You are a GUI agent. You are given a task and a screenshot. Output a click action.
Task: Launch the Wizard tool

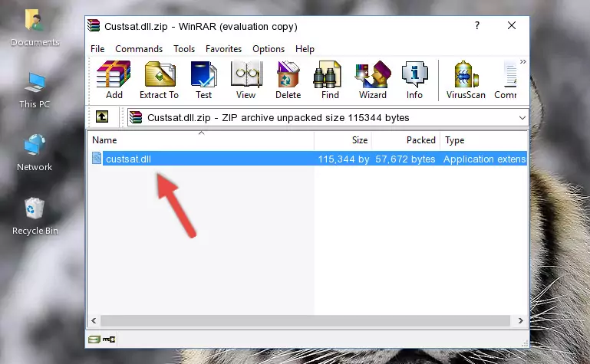coord(373,80)
